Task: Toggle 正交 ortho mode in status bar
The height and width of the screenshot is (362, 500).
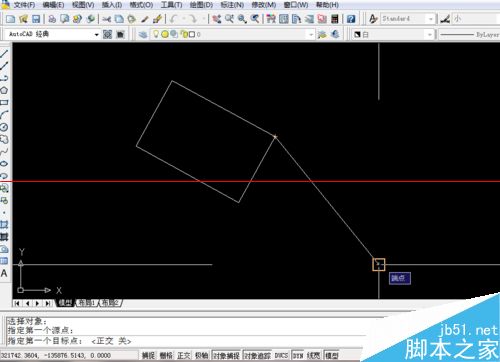Action: point(184,355)
